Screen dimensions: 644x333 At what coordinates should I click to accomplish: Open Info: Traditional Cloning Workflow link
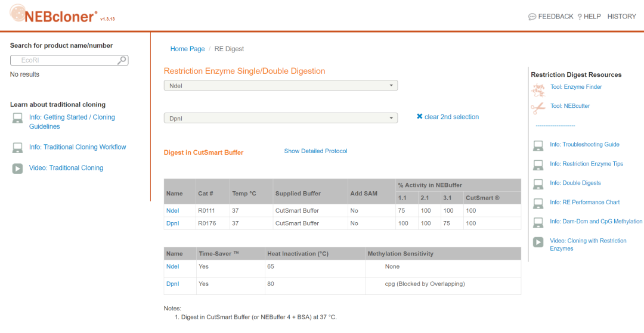(x=78, y=147)
